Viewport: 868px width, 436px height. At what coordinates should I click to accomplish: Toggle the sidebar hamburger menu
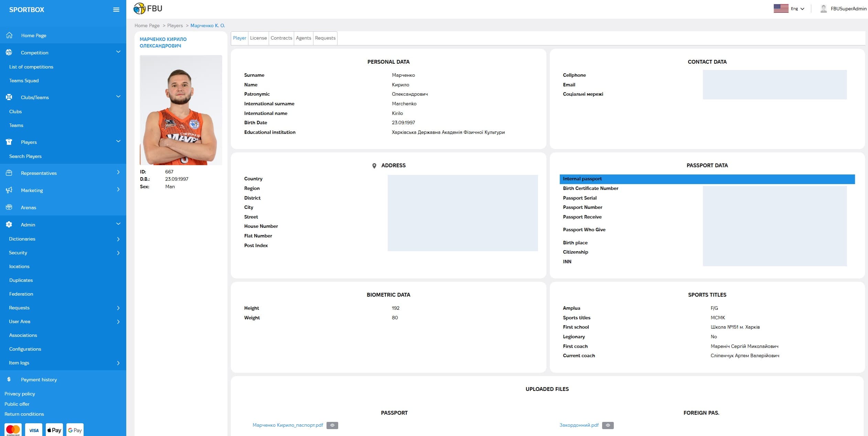116,10
